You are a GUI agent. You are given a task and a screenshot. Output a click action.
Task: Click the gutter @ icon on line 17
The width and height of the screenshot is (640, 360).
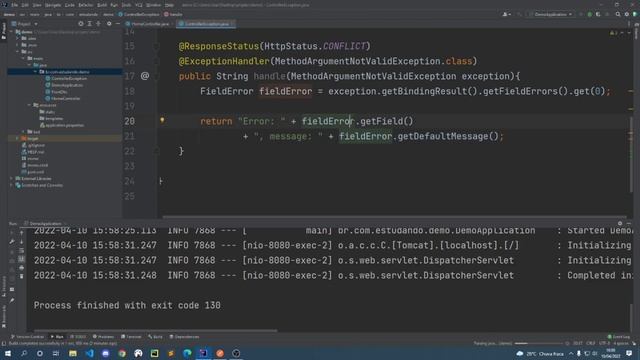145,76
